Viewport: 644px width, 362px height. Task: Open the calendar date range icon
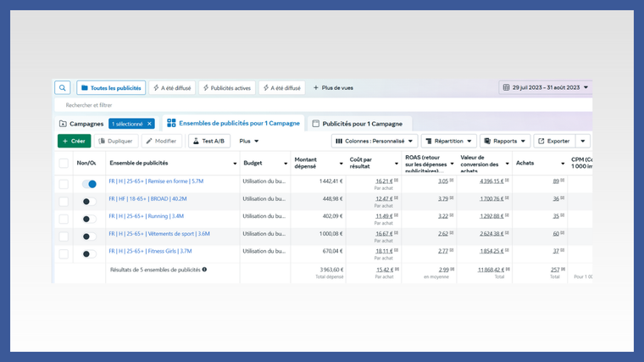pyautogui.click(x=506, y=87)
